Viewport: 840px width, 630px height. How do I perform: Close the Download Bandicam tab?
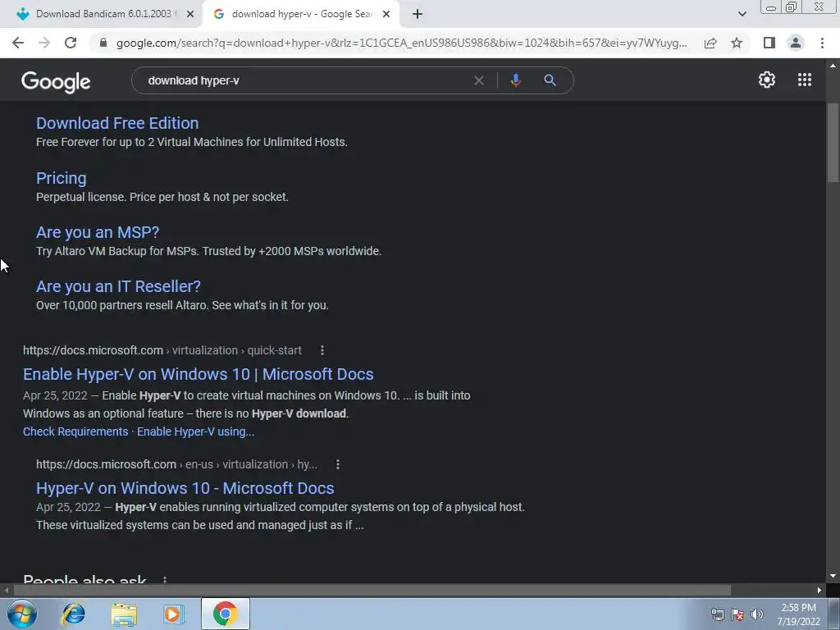(190, 15)
